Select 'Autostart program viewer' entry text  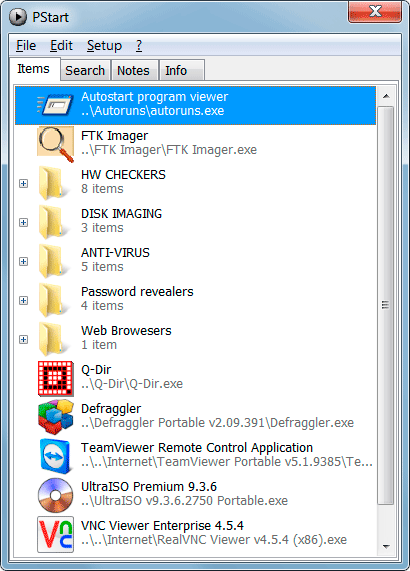154,97
